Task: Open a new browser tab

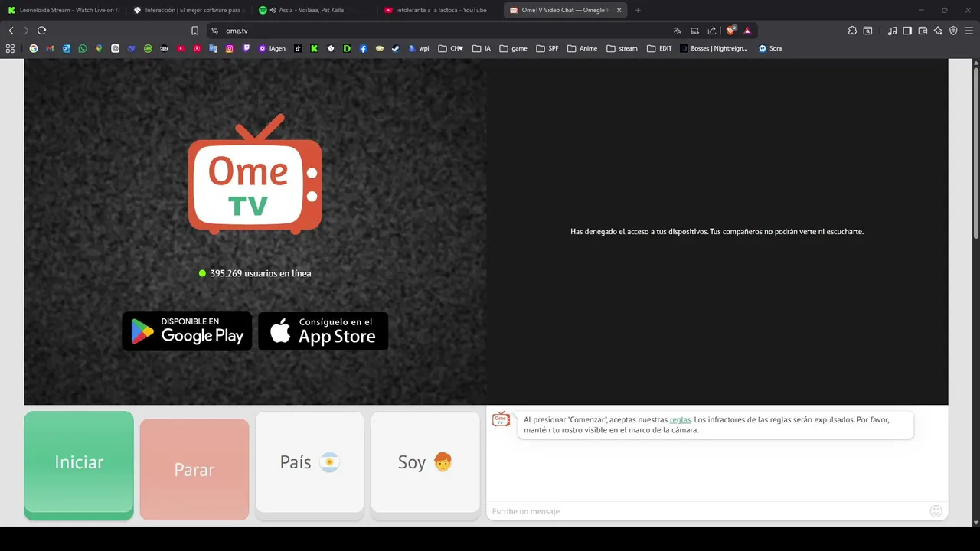Action: point(638,10)
